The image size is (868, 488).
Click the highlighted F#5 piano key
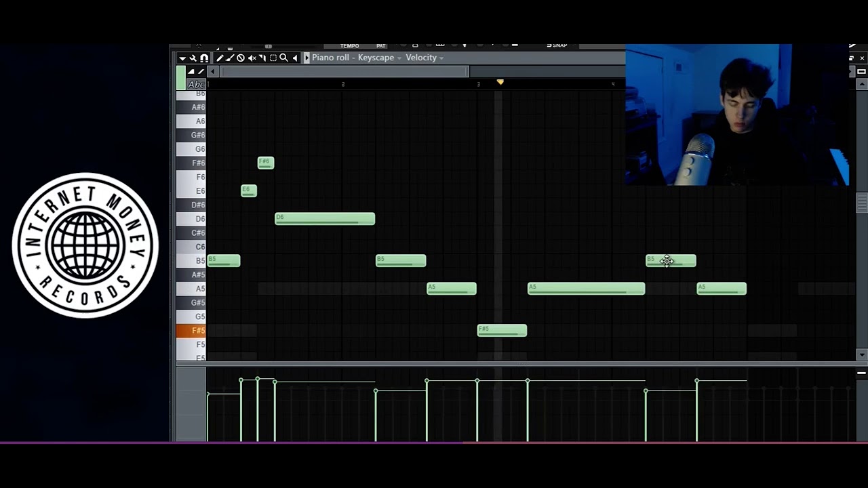tap(191, 331)
